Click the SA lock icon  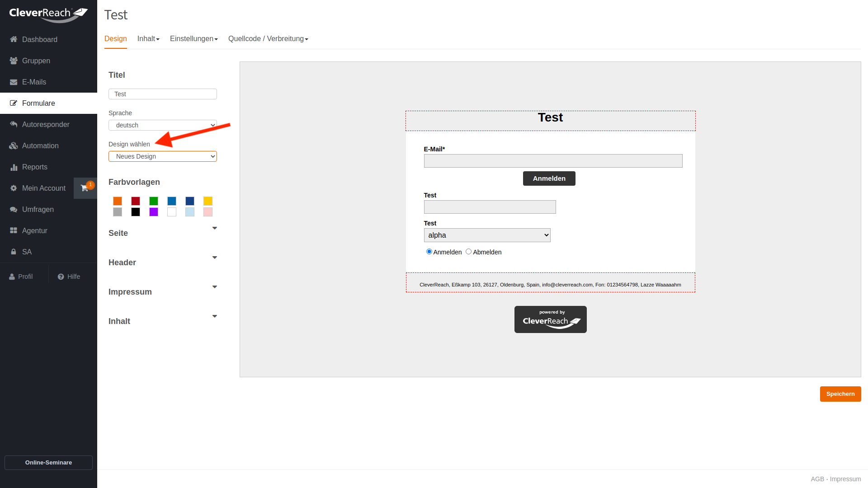[14, 252]
